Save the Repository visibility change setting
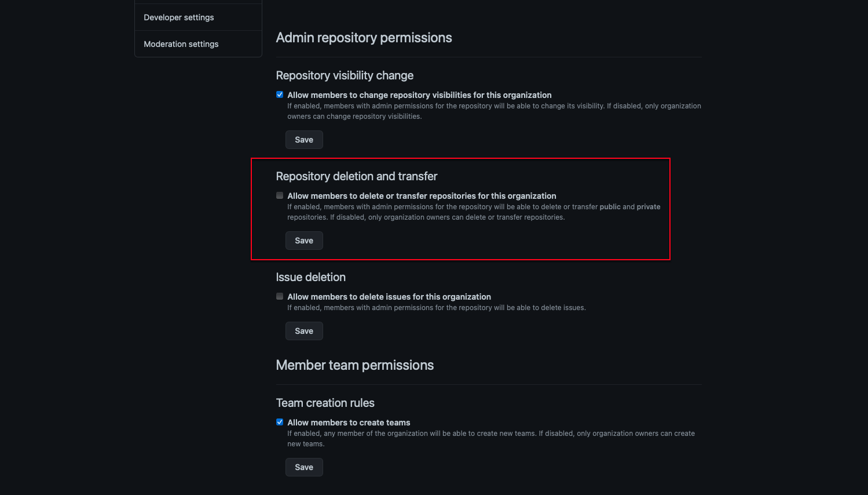Image resolution: width=868 pixels, height=495 pixels. 304,140
